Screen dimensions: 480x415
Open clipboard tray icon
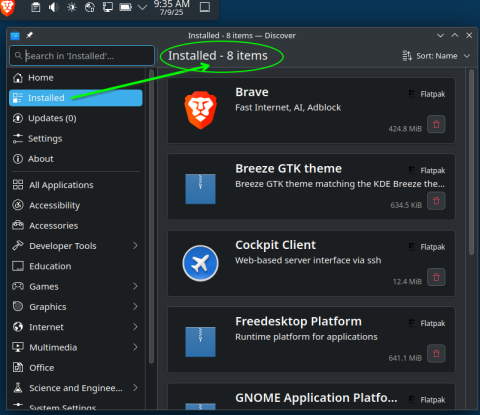(36, 7)
